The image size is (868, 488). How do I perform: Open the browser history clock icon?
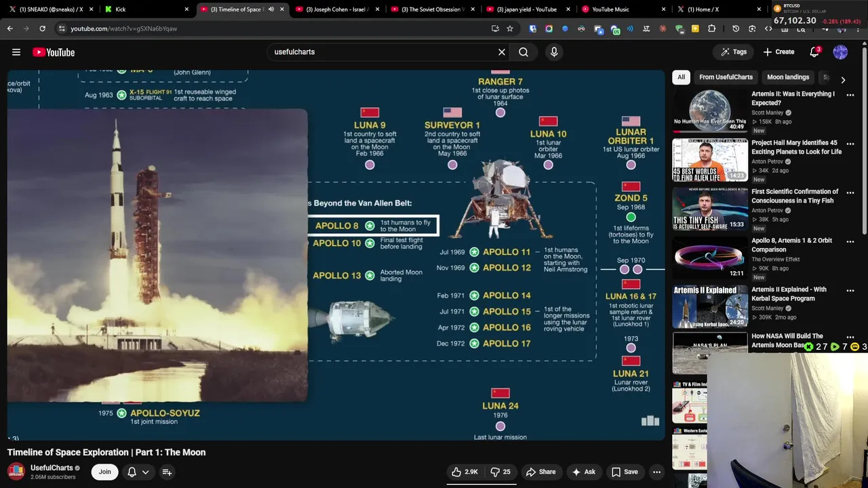pos(736,28)
